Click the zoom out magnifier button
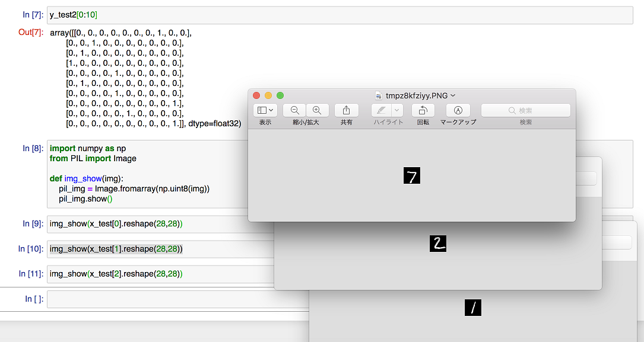 point(294,110)
